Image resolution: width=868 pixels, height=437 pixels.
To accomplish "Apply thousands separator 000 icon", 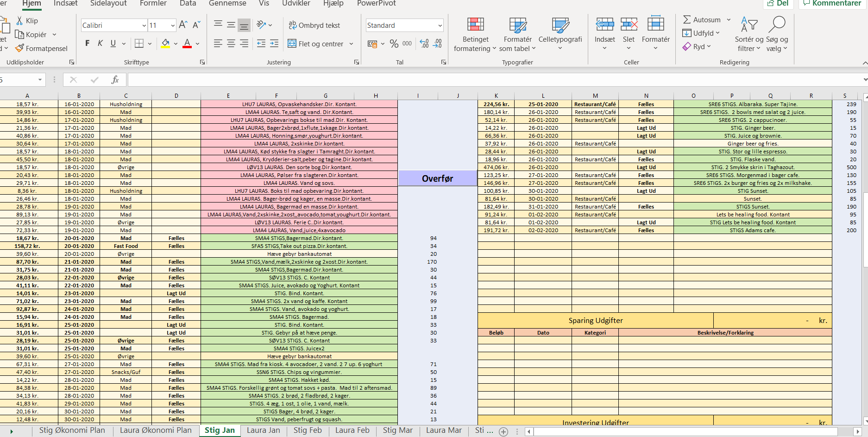I will (x=407, y=44).
